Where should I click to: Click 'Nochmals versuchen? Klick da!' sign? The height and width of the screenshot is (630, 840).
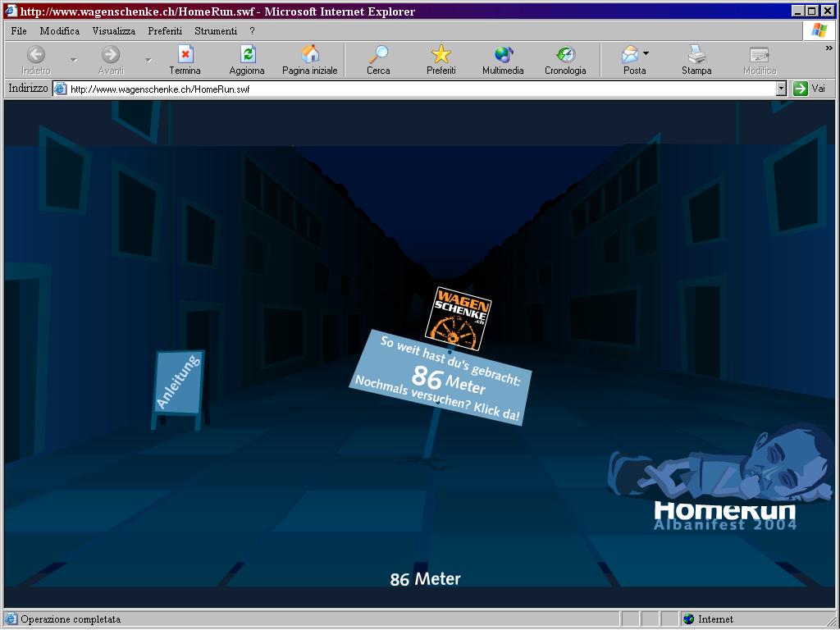click(437, 398)
